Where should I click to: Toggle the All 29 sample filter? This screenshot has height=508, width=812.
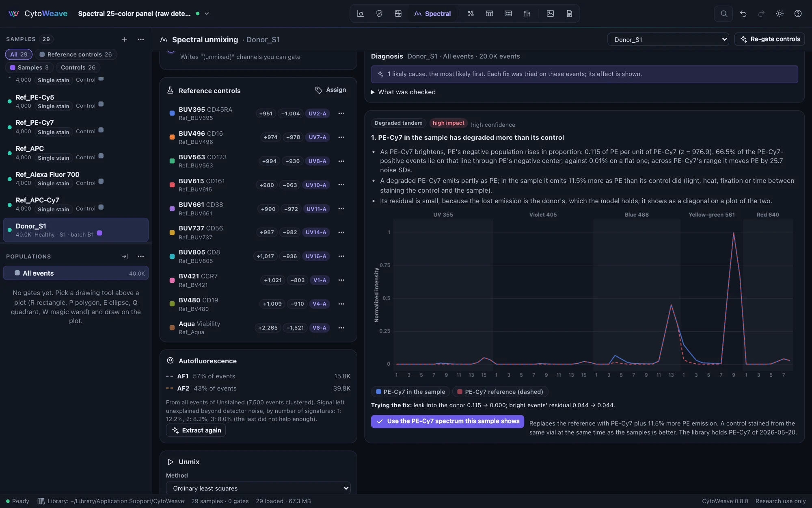click(x=19, y=54)
